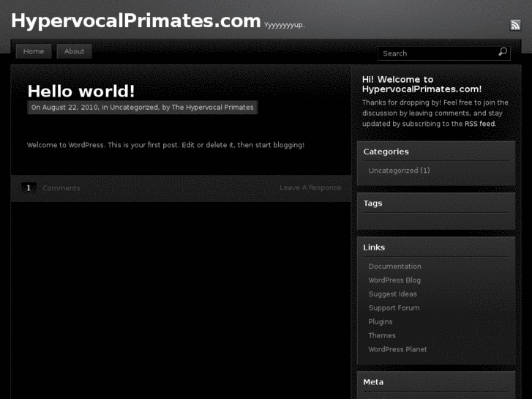
Task: Click Leave A Response link
Action: (310, 187)
